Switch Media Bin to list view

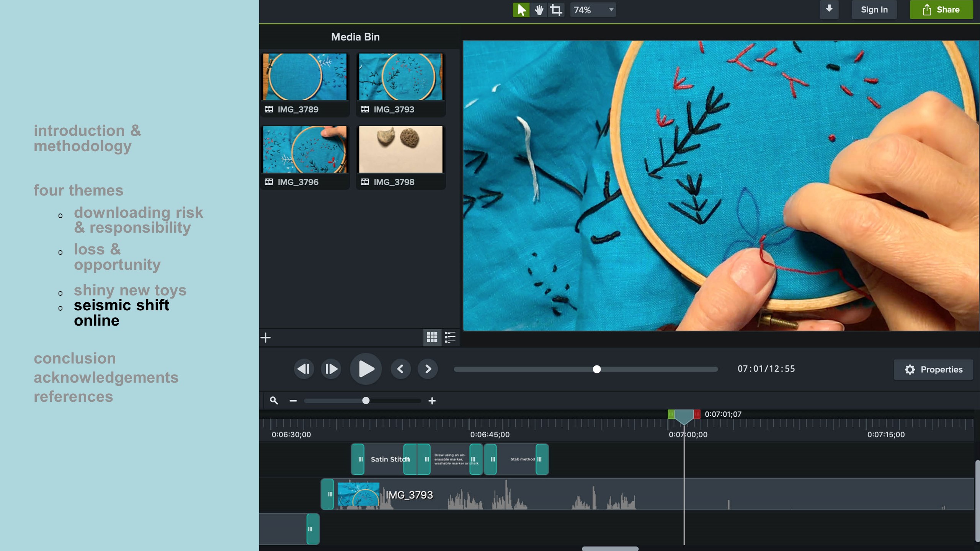[450, 337]
